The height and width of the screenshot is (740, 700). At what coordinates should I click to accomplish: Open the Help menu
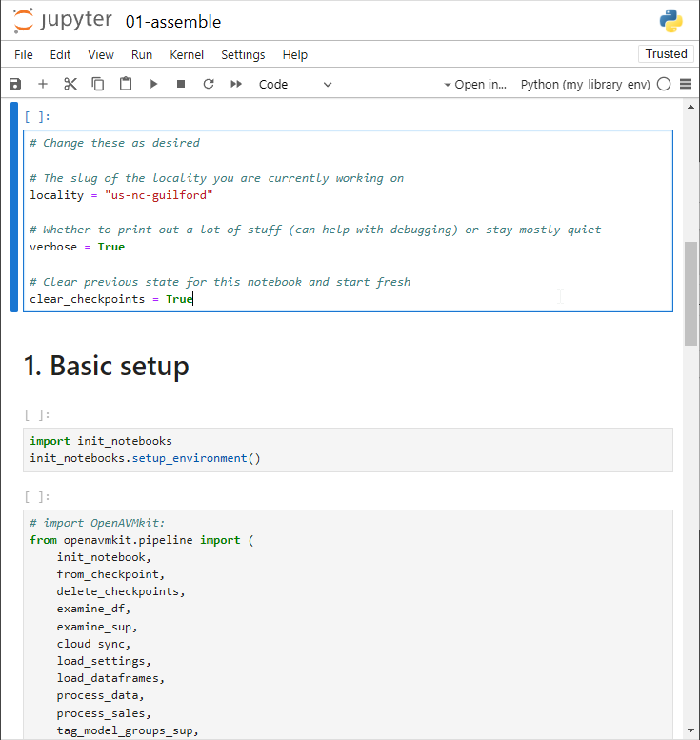[295, 54]
